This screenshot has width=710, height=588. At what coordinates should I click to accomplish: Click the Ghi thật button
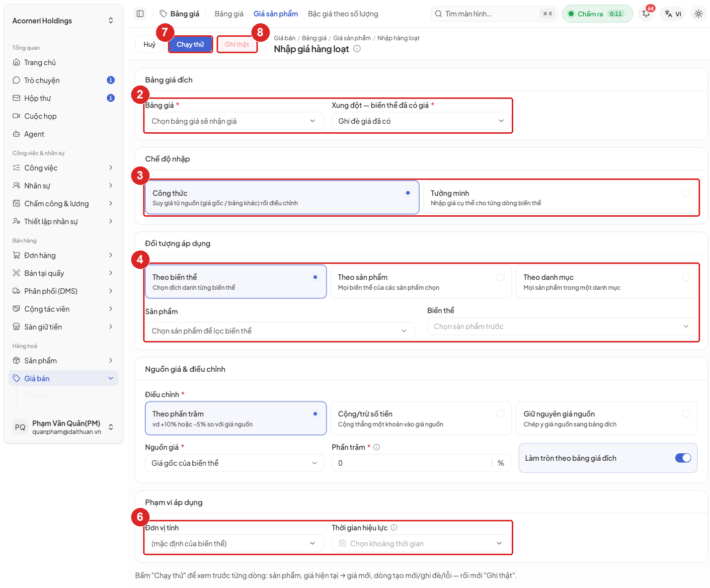click(237, 44)
